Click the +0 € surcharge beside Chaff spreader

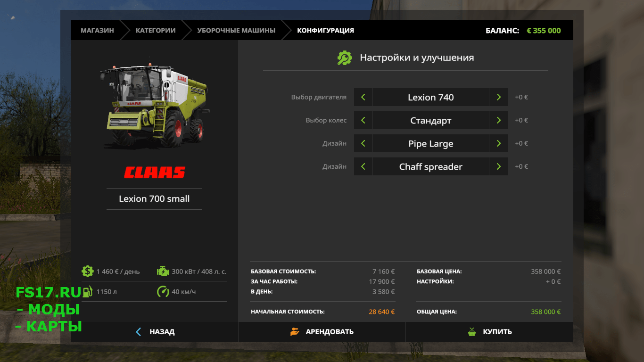point(521,166)
